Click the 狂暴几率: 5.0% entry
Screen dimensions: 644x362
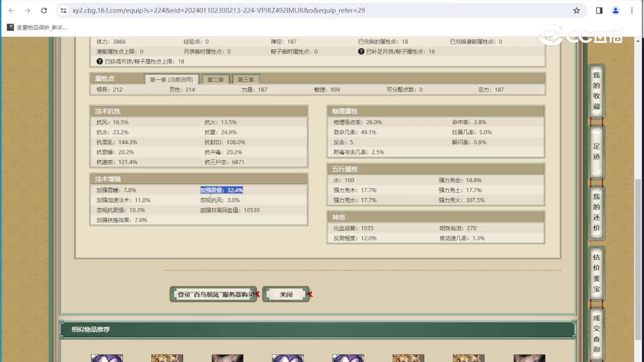click(472, 132)
